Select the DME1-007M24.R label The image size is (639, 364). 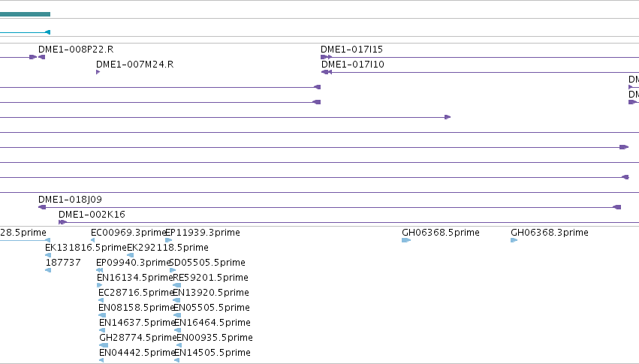pos(135,65)
